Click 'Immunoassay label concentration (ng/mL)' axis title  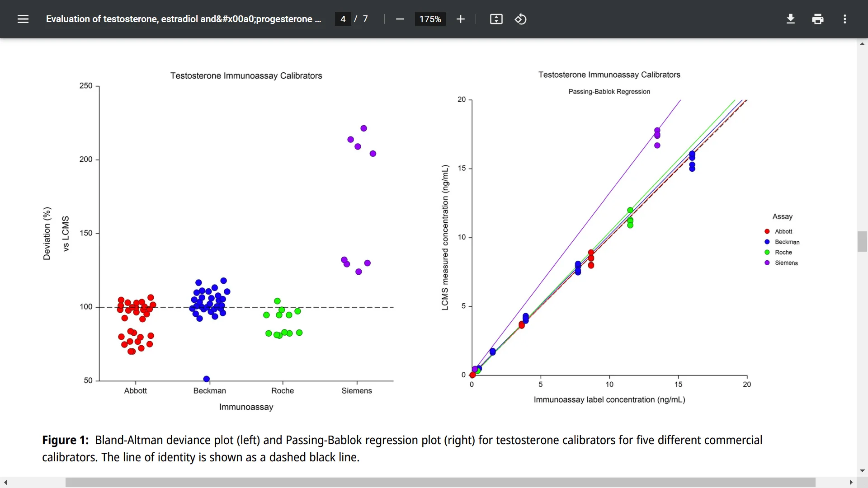tap(609, 400)
